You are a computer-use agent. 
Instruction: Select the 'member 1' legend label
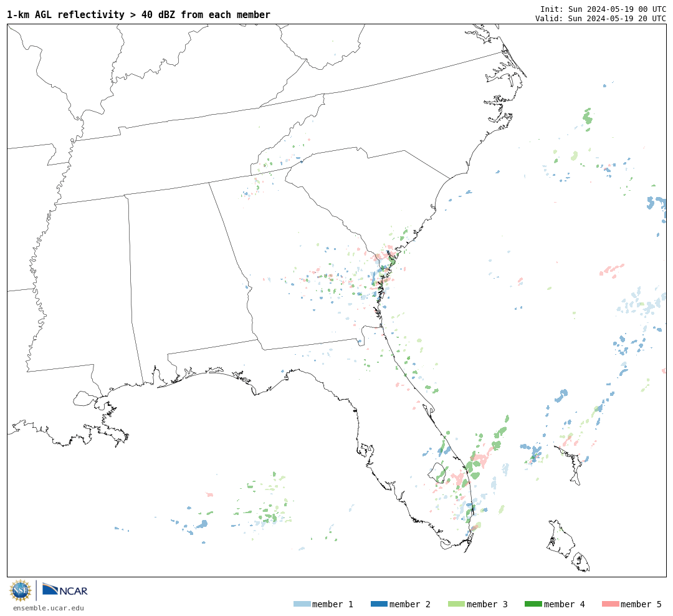click(x=333, y=604)
